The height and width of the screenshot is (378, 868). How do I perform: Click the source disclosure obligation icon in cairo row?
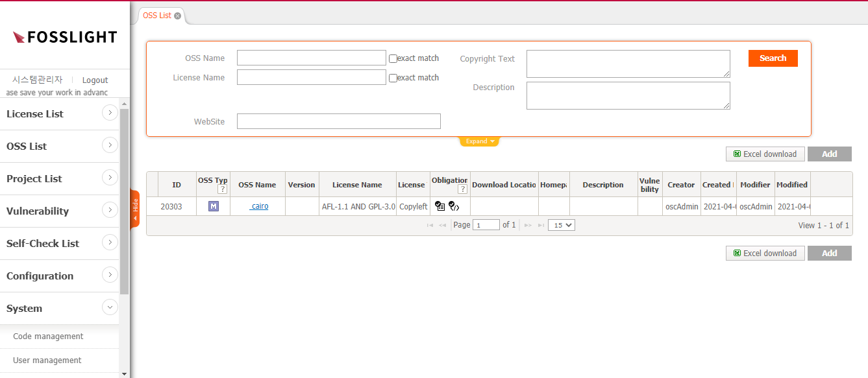pyautogui.click(x=454, y=206)
